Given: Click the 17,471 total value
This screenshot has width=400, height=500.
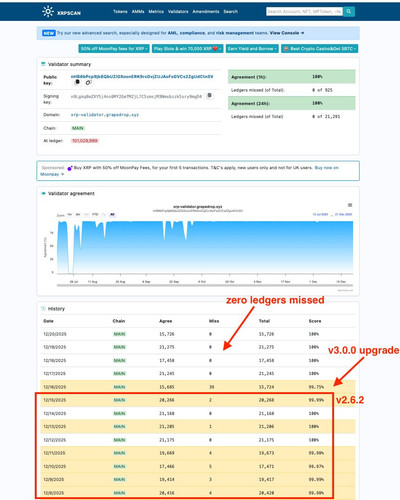Looking at the screenshot, I should pyautogui.click(x=266, y=466).
